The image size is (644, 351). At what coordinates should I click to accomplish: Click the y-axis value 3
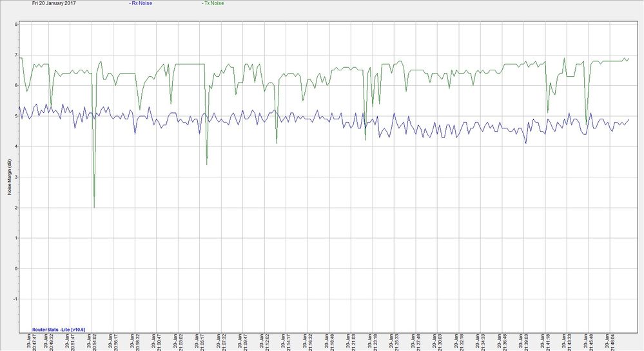pyautogui.click(x=16, y=177)
